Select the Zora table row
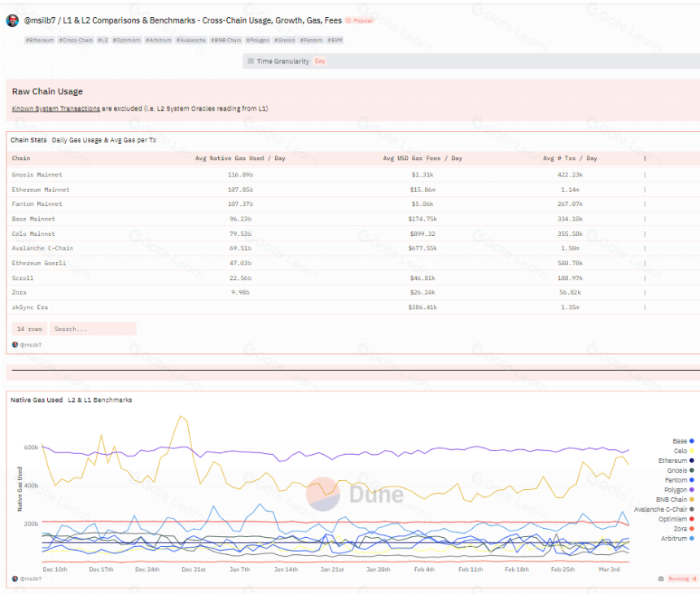700x594 pixels. 352,292
